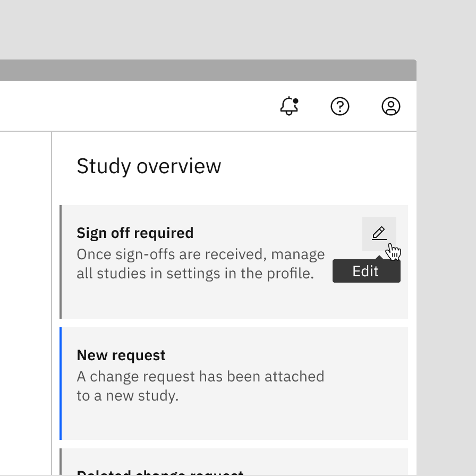476x476 pixels.
Task: Click the Edit pencil icon button
Action: [x=379, y=233]
